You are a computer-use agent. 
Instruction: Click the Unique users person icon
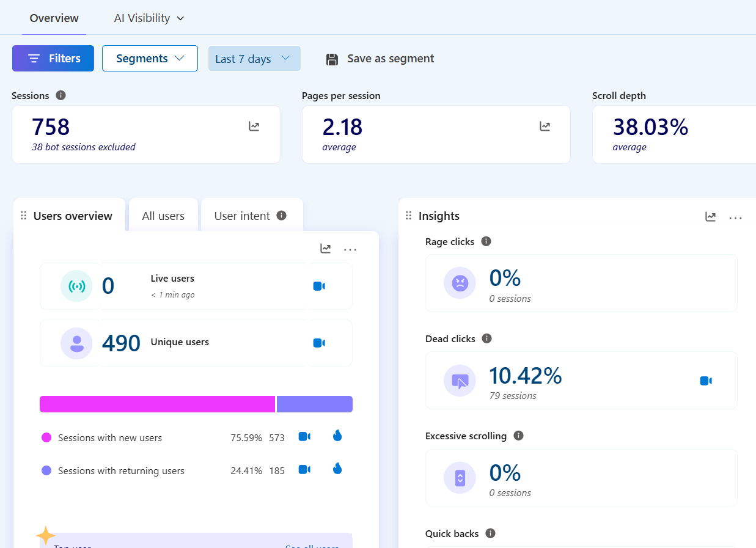click(x=76, y=343)
